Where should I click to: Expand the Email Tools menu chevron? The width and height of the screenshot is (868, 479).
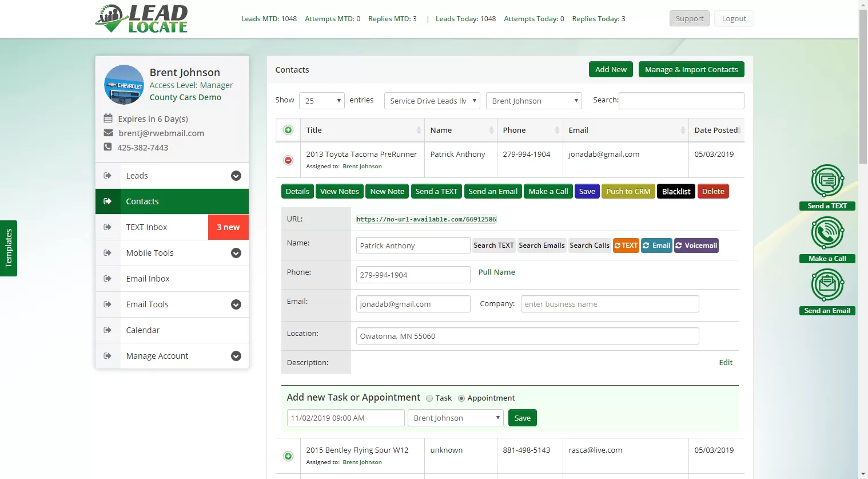(x=236, y=304)
